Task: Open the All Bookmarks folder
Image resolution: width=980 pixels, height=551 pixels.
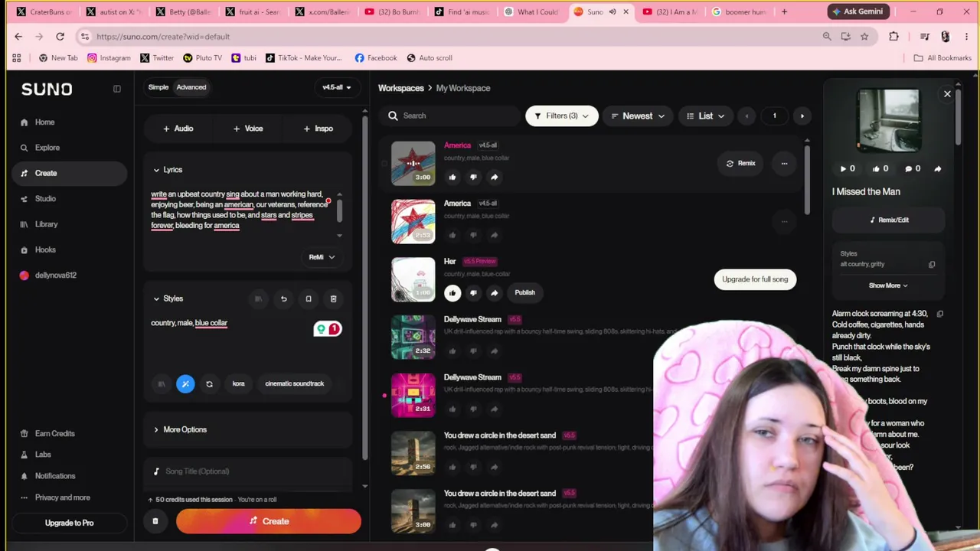Action: click(942, 58)
